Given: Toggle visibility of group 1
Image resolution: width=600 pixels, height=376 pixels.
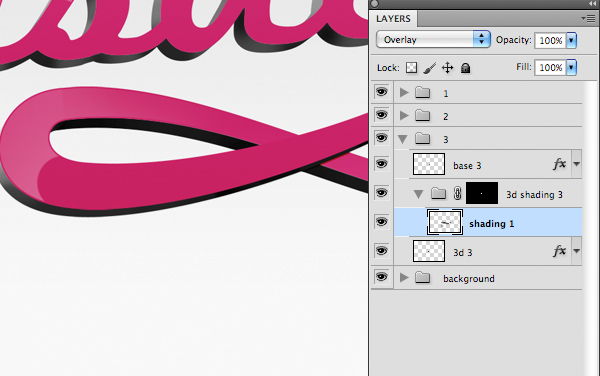Looking at the screenshot, I should pyautogui.click(x=382, y=92).
